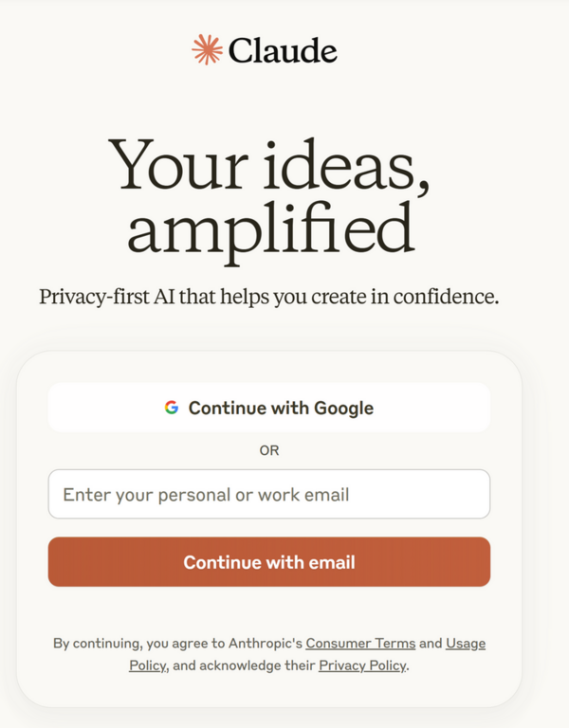Open the Privacy Policy link
This screenshot has height=728, width=569.
362,665
